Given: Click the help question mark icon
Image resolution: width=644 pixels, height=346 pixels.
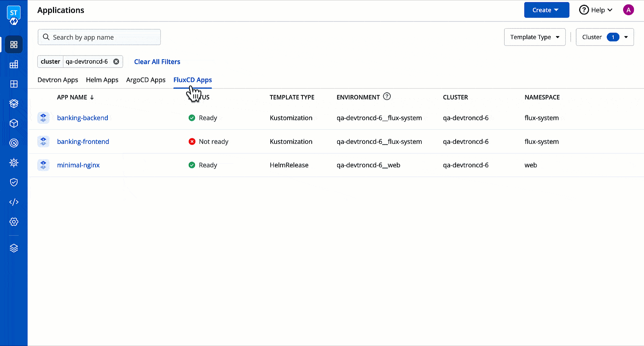Looking at the screenshot, I should click(x=584, y=10).
